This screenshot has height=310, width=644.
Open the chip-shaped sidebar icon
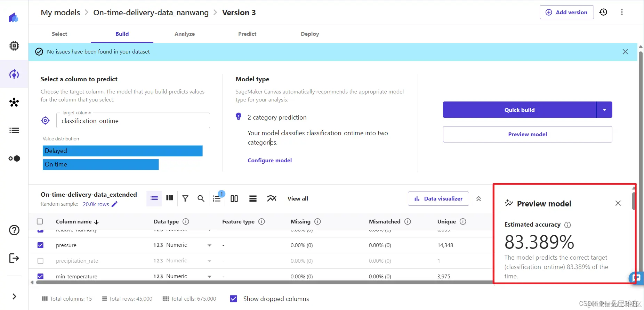click(14, 46)
